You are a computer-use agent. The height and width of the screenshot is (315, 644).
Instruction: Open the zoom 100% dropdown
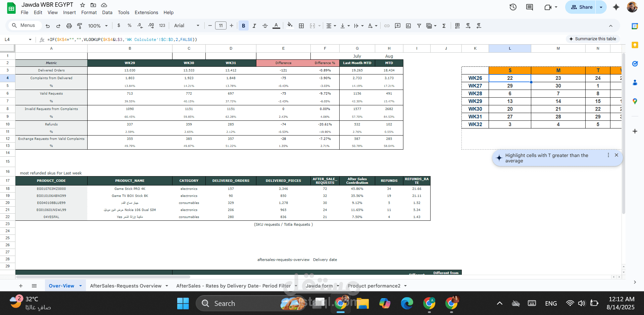(98, 26)
